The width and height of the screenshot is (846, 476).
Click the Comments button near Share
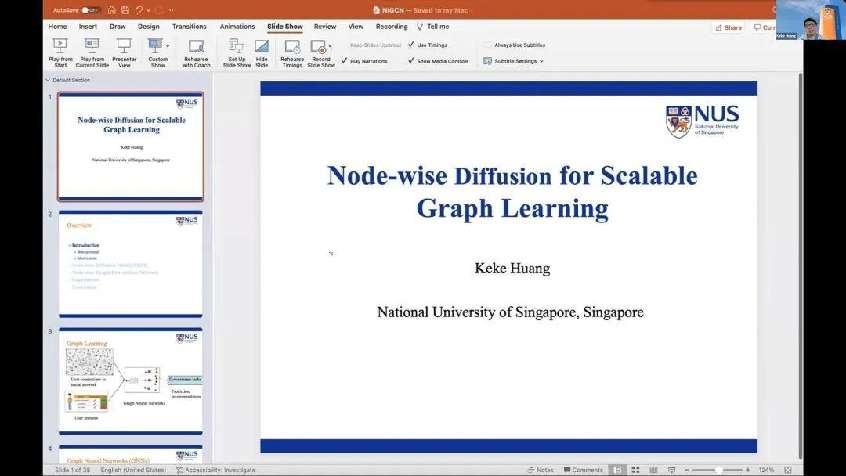pyautogui.click(x=763, y=28)
